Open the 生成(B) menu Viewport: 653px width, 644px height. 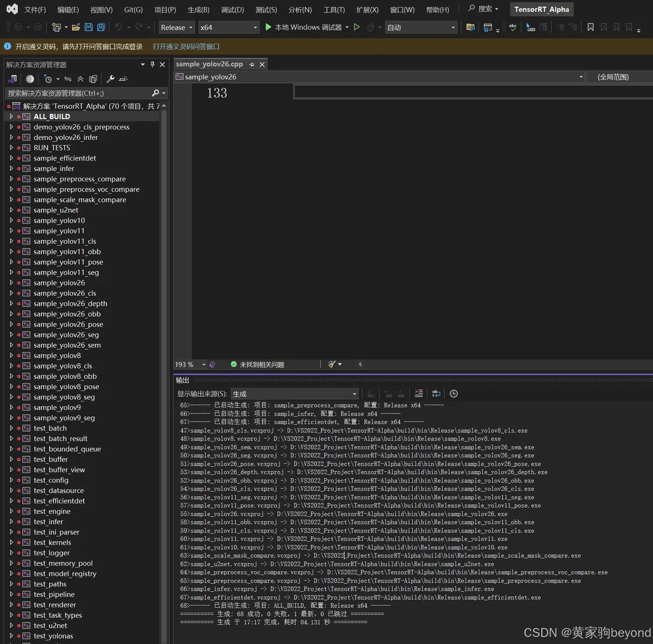(199, 10)
